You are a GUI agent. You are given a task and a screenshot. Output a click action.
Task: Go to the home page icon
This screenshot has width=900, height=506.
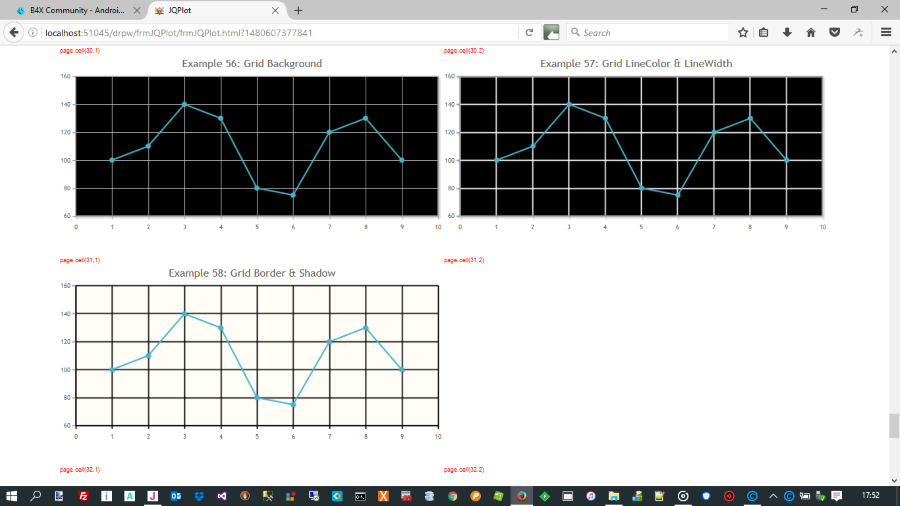(x=811, y=33)
